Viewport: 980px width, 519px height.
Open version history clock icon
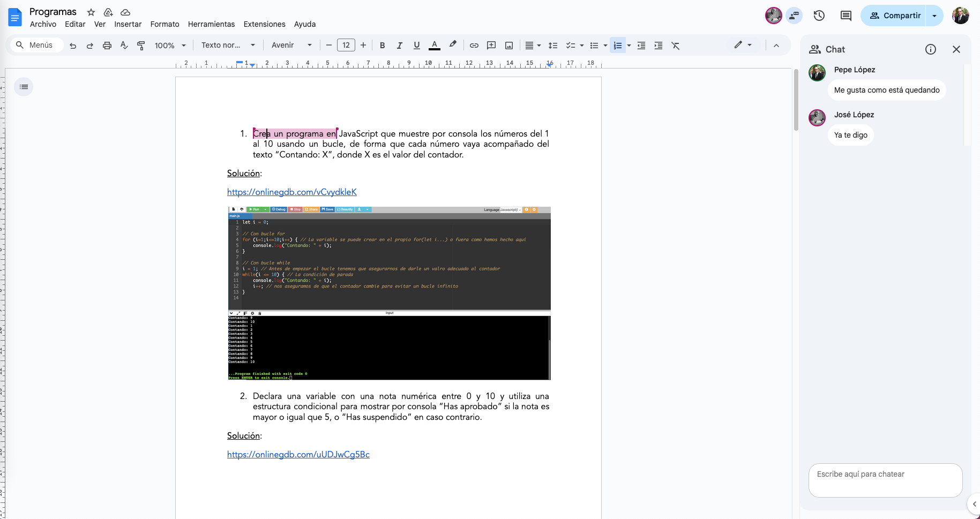[819, 16]
